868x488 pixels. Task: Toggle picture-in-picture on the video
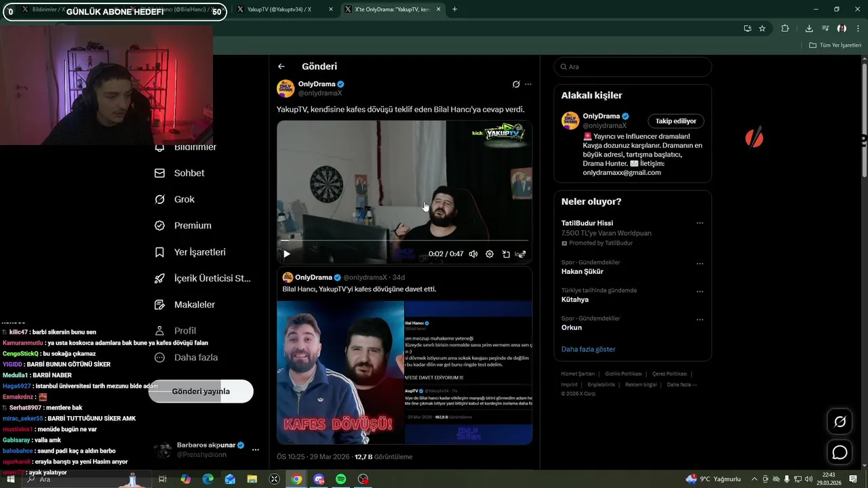[506, 254]
